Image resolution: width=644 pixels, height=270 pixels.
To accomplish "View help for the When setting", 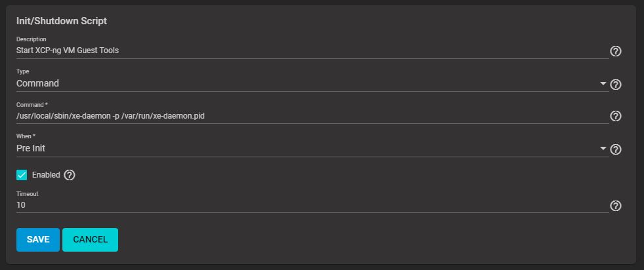I will coord(615,149).
